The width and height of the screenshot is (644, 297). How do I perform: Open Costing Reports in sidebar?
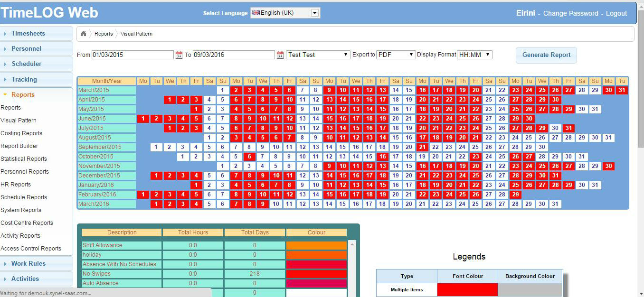tap(21, 133)
